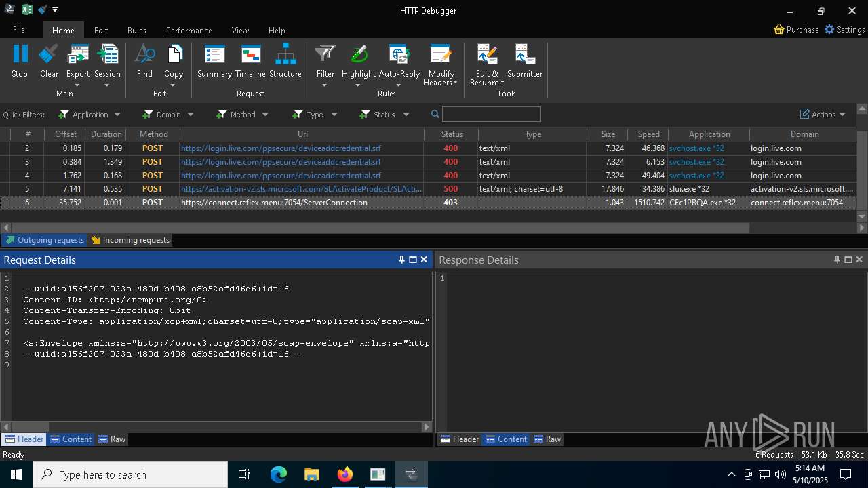Image resolution: width=868 pixels, height=488 pixels.
Task: Stop capturing traffic with the Stop icon
Action: click(20, 60)
